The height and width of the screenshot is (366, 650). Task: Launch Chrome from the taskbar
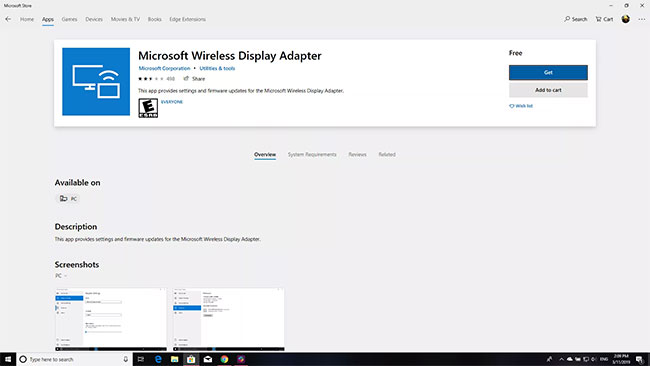pos(224,359)
